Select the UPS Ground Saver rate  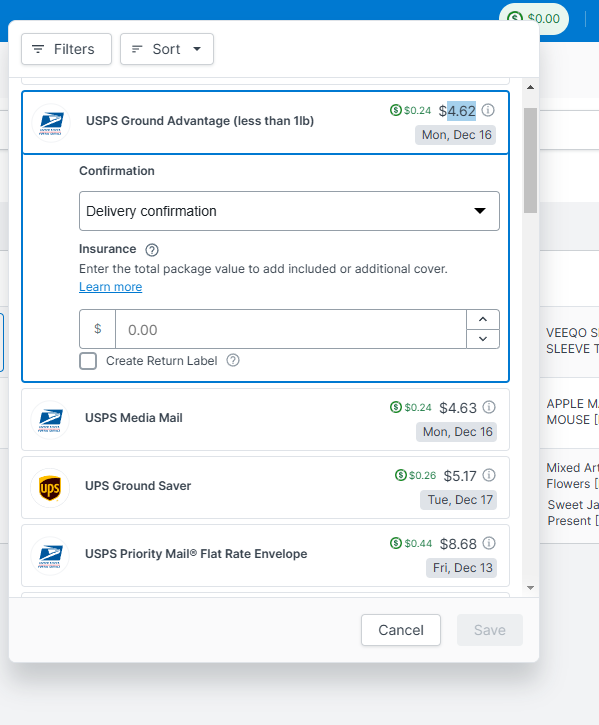click(x=266, y=487)
